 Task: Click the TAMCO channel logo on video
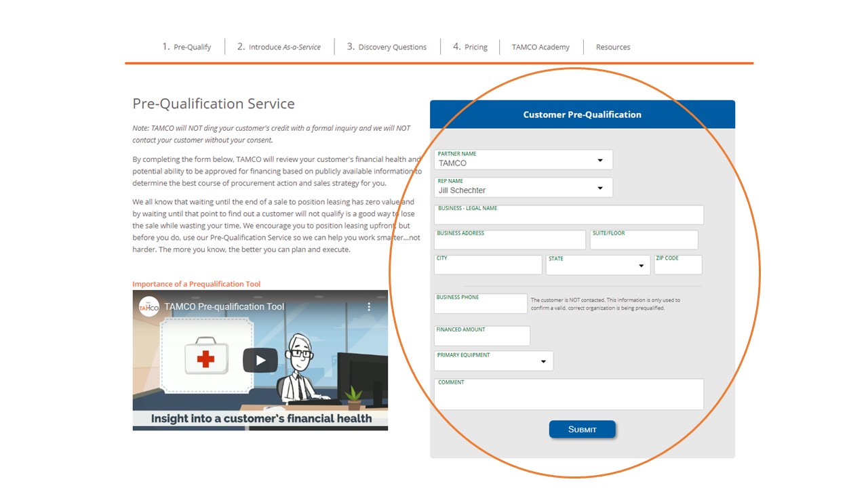pos(149,306)
